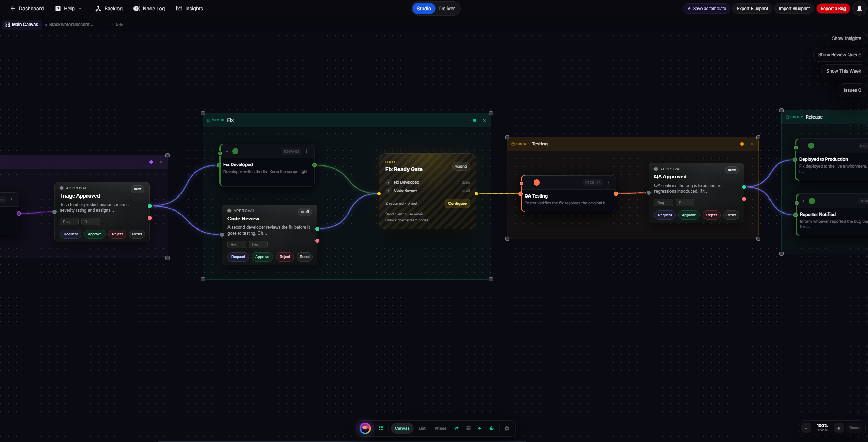868x442 pixels.
Task: Click Request on Triage Approved card
Action: (70, 234)
